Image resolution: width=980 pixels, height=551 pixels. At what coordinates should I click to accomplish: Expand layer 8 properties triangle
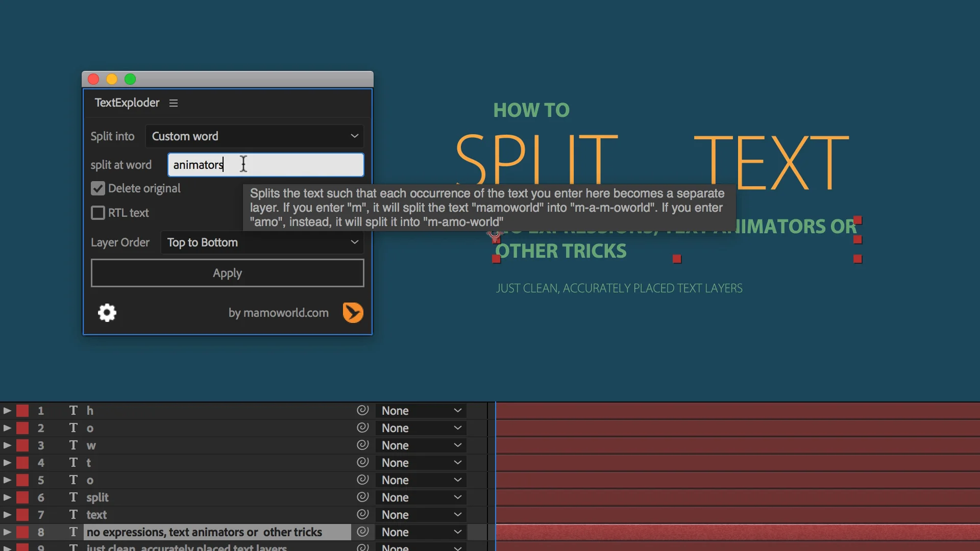(x=7, y=532)
